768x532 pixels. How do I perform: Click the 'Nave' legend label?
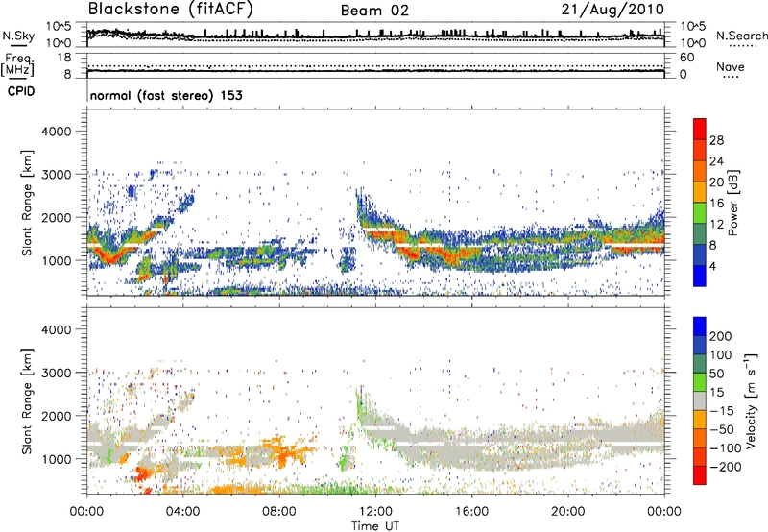tap(730, 67)
